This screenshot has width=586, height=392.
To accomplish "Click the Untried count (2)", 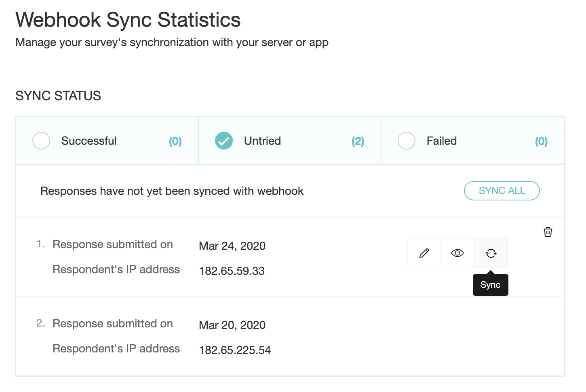I will point(358,141).
